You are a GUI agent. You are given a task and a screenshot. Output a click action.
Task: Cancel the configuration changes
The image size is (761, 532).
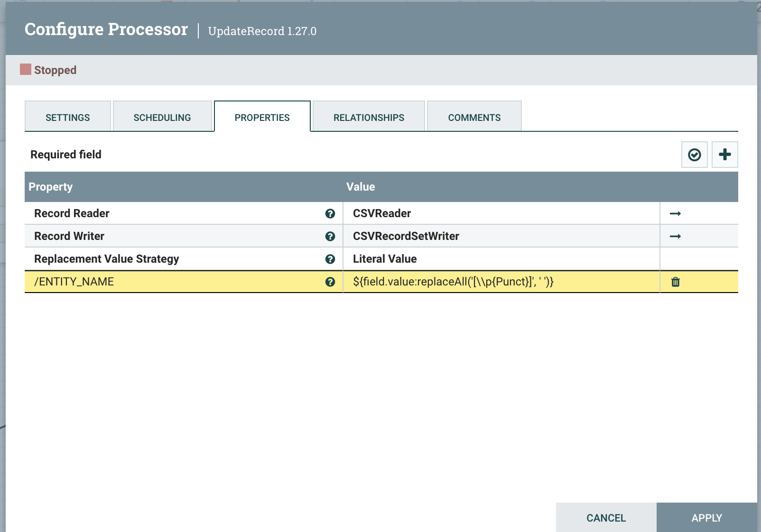605,517
